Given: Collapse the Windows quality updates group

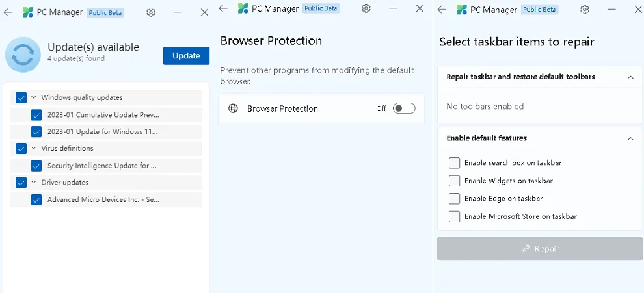Looking at the screenshot, I should click(33, 97).
